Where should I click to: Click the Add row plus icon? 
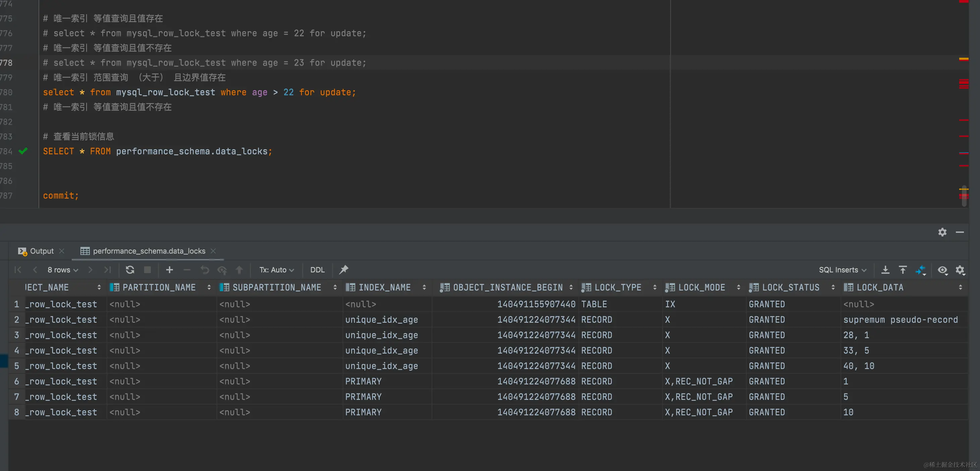[x=170, y=270]
